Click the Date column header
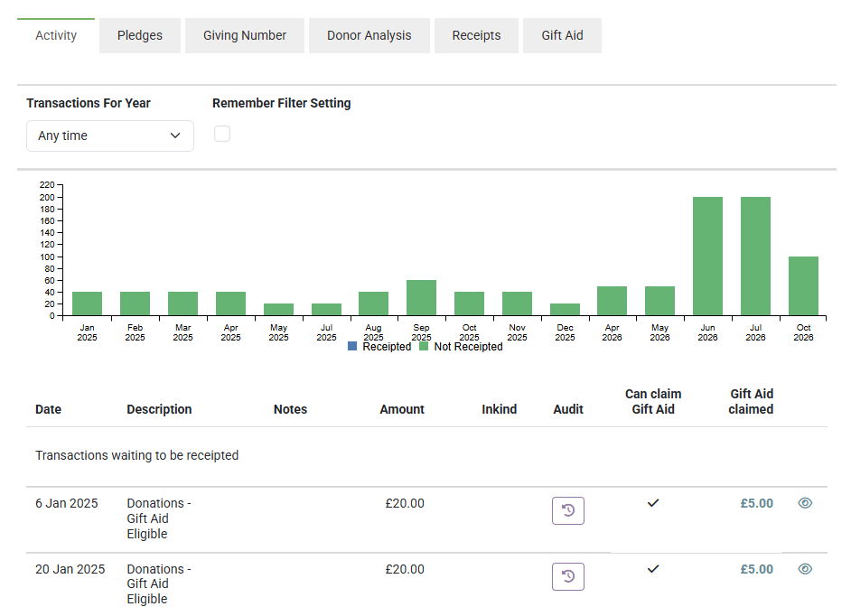This screenshot has width=851, height=616. point(48,409)
